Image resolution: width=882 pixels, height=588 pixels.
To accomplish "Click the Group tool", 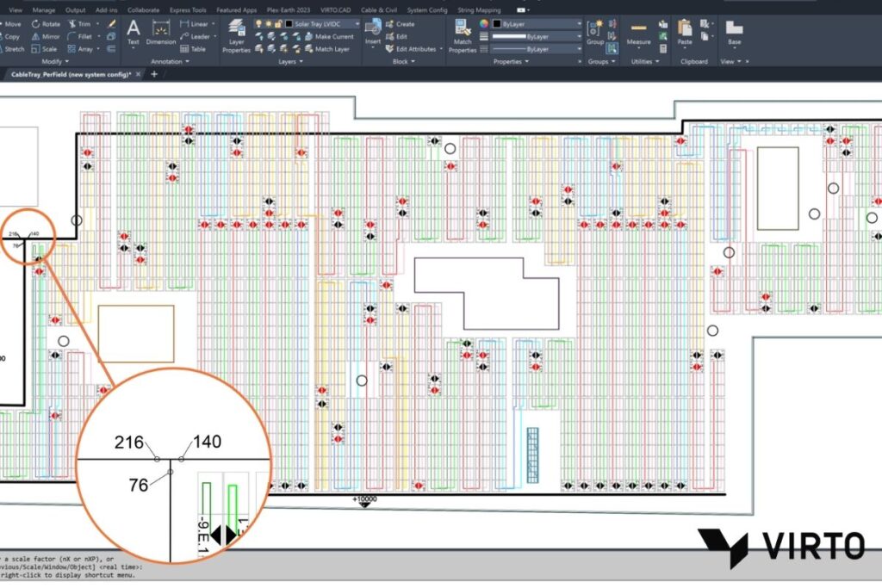I will tap(595, 32).
